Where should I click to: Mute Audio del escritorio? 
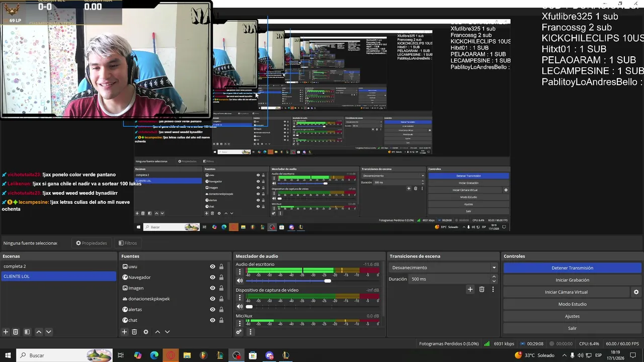coord(240,281)
